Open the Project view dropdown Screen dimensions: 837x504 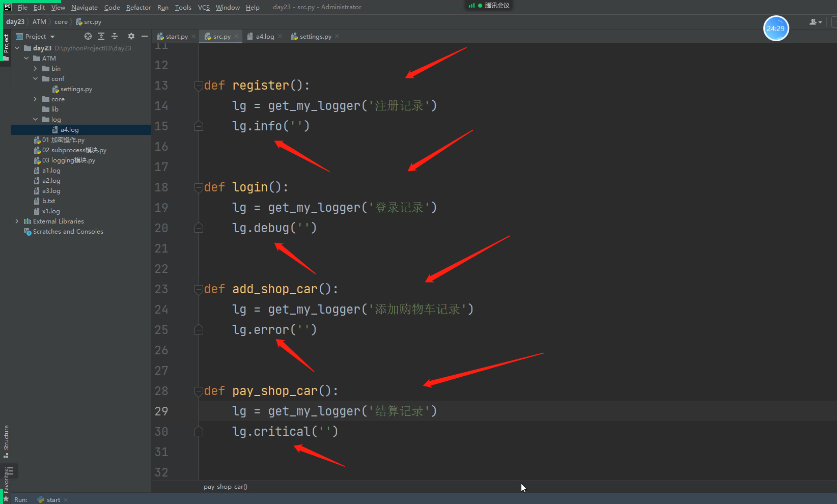[x=35, y=37]
